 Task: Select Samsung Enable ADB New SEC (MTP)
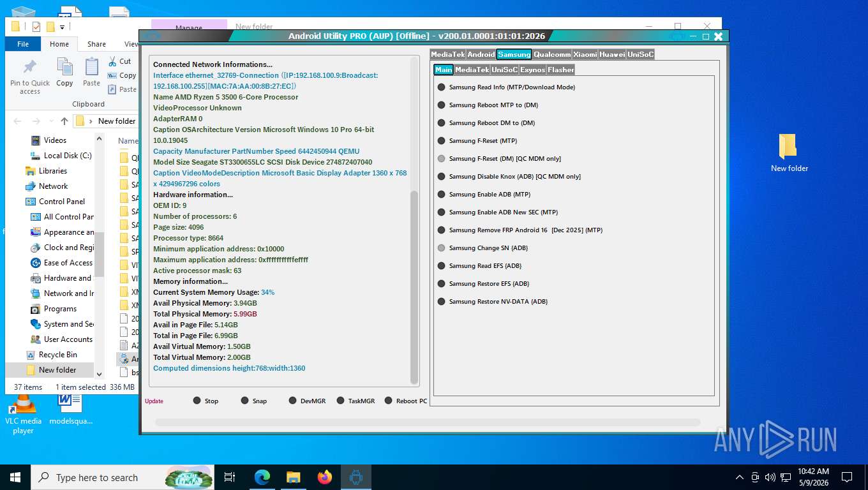pos(498,212)
